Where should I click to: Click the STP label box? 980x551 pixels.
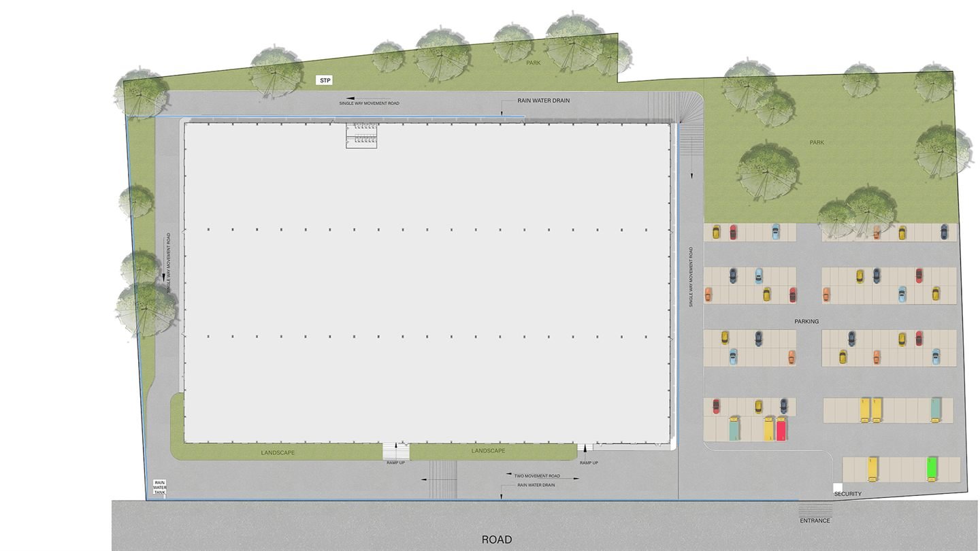click(325, 80)
